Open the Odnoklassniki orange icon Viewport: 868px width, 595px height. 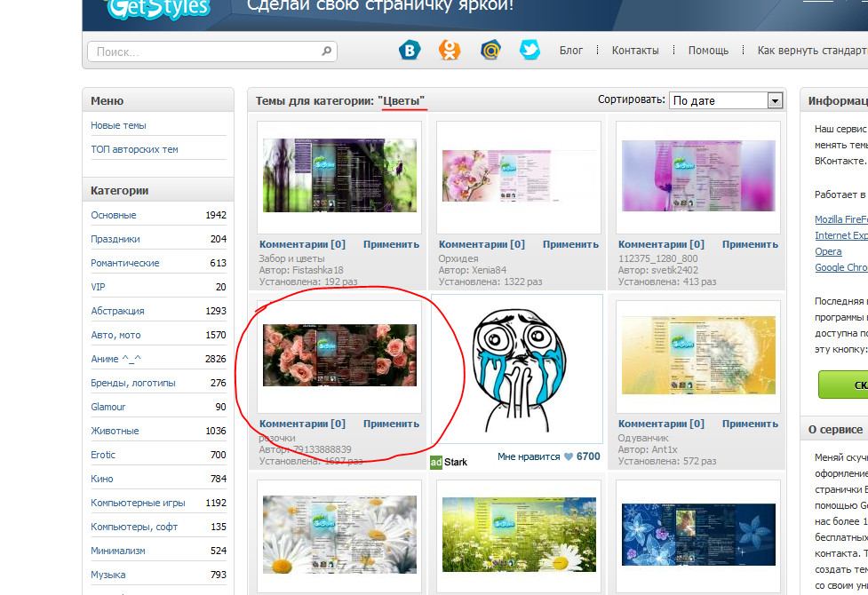[x=450, y=51]
